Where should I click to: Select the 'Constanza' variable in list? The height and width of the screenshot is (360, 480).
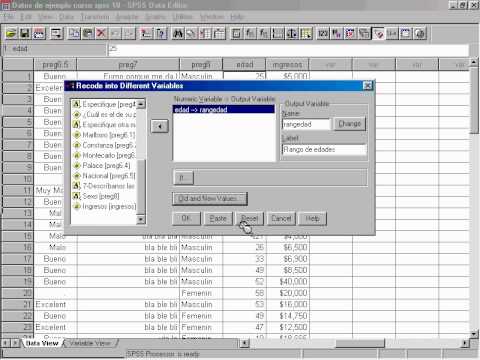(x=104, y=145)
